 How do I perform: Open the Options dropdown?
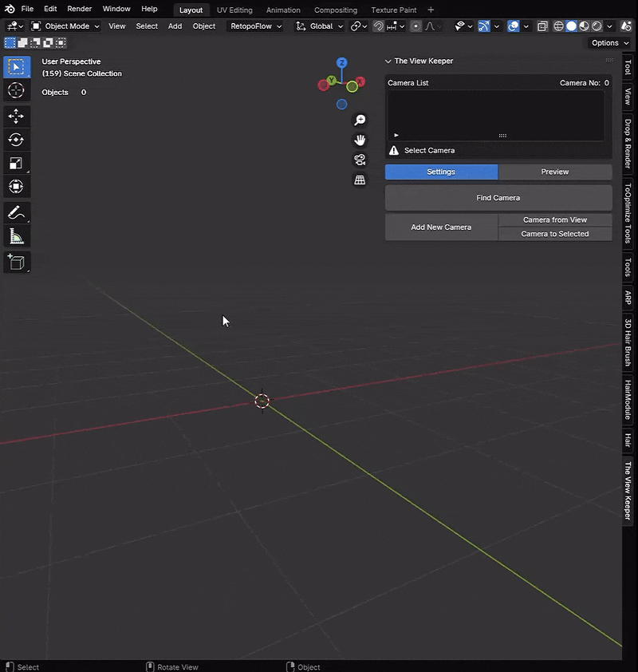pos(610,43)
